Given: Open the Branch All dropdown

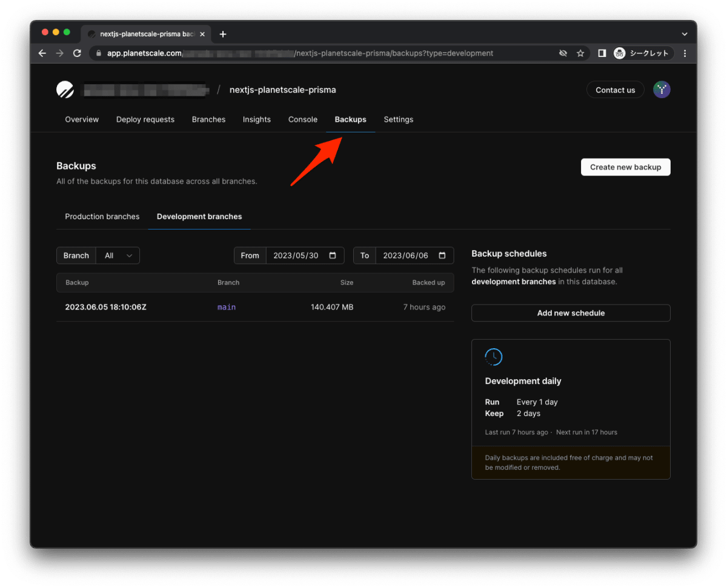Looking at the screenshot, I should (x=118, y=256).
